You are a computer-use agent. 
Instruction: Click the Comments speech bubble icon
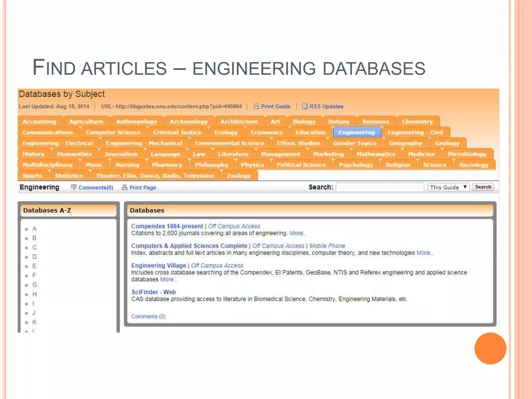coord(74,187)
